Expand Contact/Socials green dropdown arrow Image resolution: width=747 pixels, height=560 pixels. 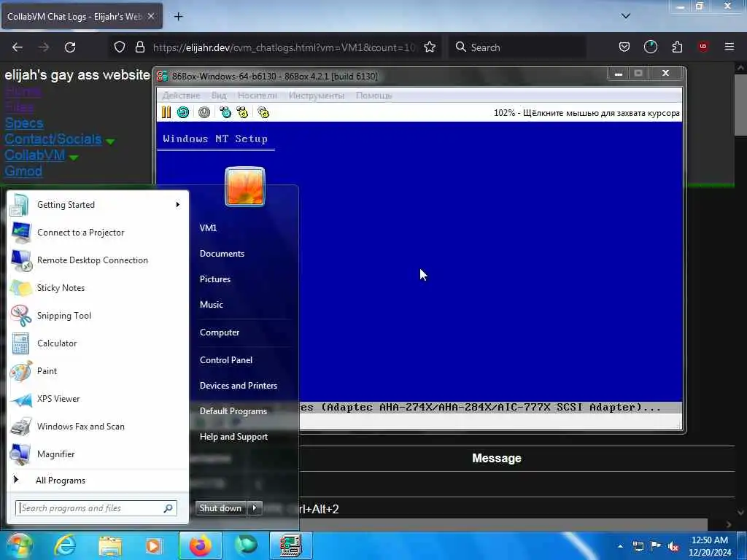point(110,141)
